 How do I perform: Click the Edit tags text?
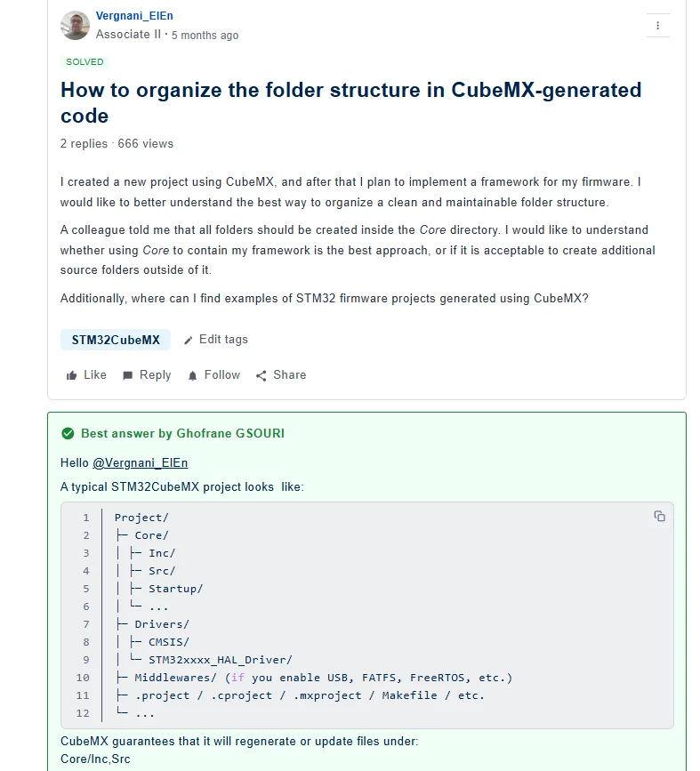click(x=223, y=340)
